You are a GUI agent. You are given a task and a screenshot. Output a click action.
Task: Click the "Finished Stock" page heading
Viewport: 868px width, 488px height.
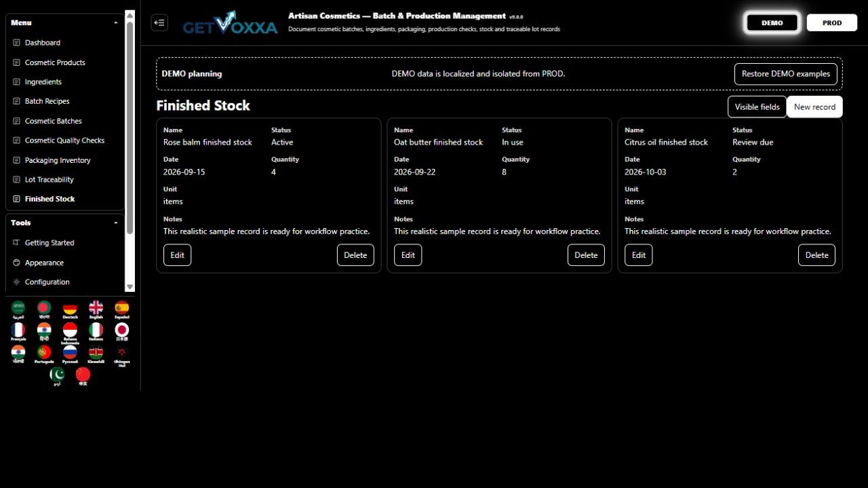tap(203, 106)
